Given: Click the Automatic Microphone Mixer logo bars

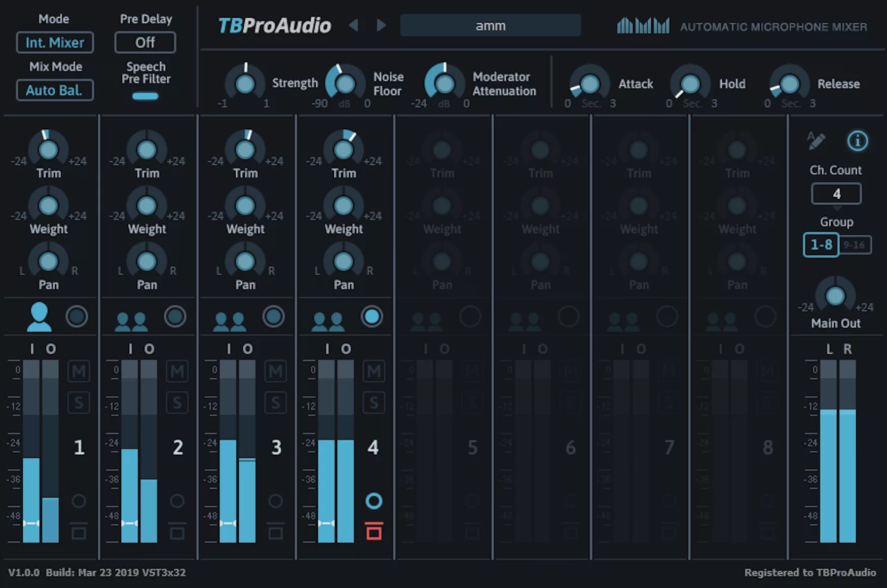Looking at the screenshot, I should click(643, 25).
